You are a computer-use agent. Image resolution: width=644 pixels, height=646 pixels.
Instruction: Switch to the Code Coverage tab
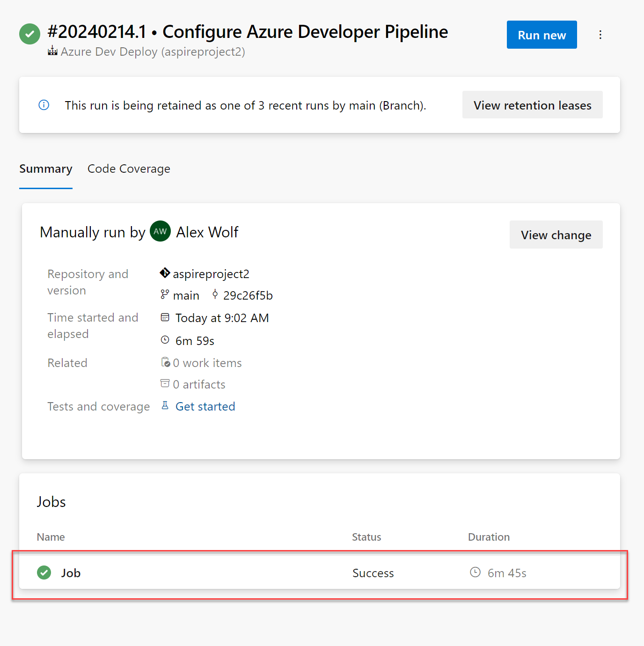128,169
